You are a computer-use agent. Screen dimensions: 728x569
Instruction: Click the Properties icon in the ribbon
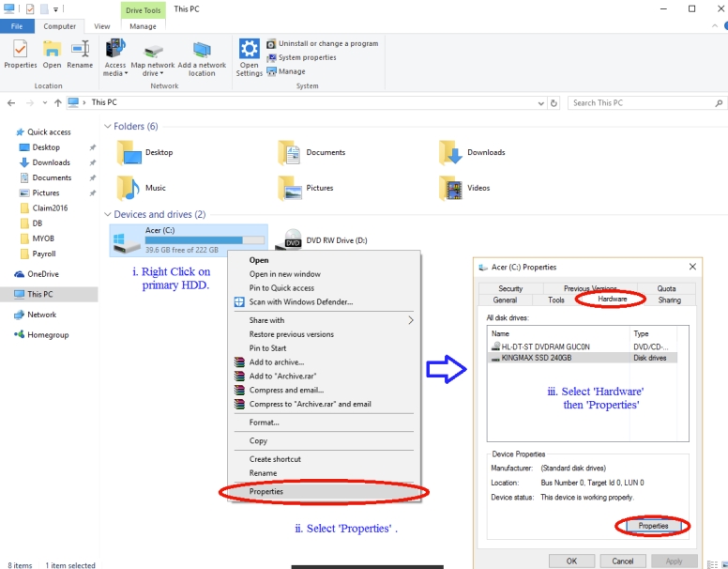[20, 50]
